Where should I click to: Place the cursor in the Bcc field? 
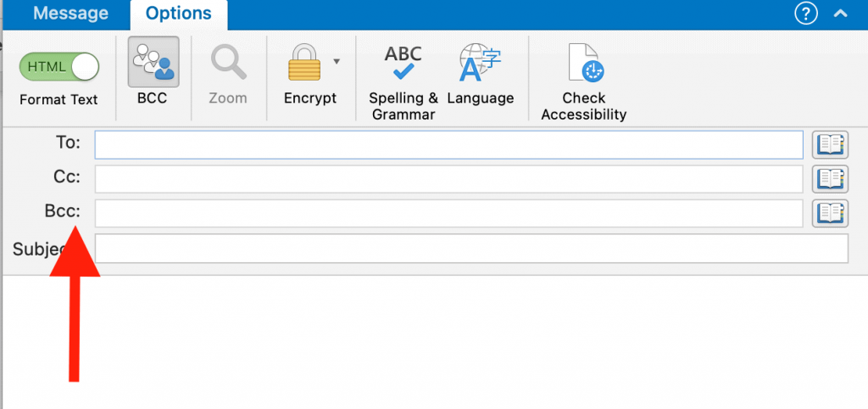click(x=448, y=213)
